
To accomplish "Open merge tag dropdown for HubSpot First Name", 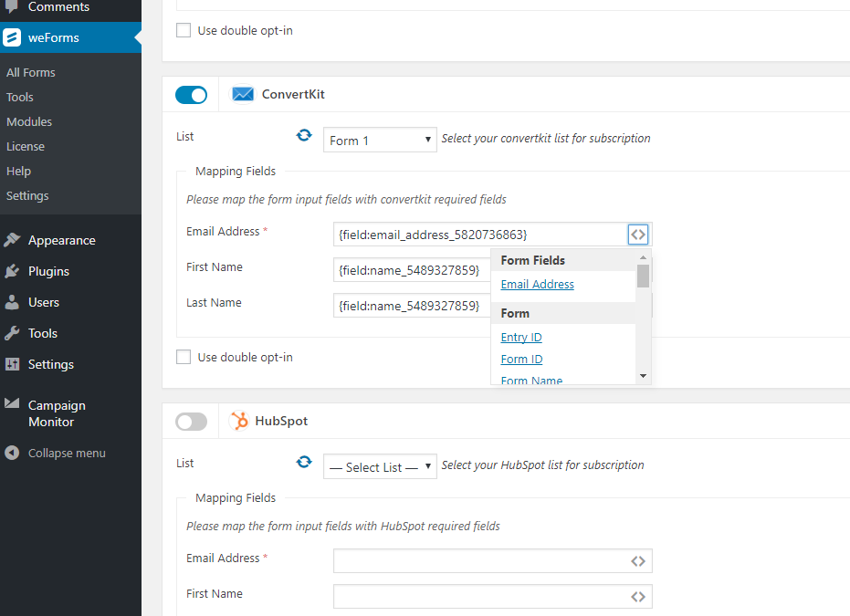I will click(x=638, y=596).
